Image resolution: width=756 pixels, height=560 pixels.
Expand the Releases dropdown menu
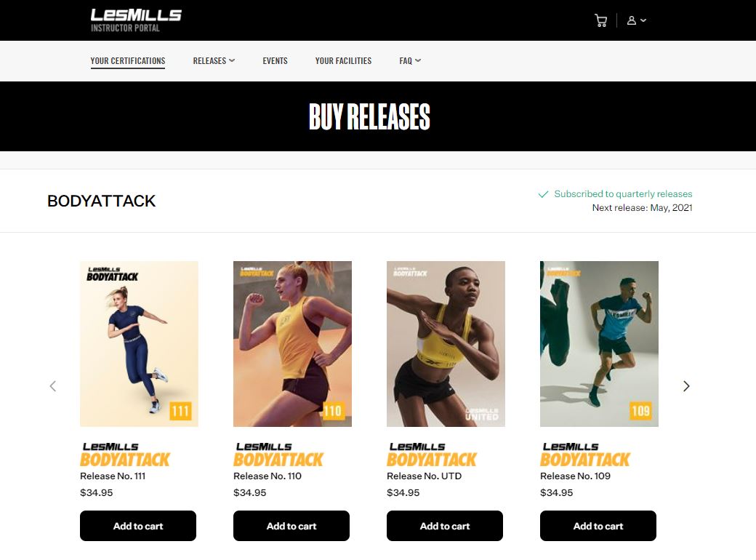pyautogui.click(x=214, y=61)
